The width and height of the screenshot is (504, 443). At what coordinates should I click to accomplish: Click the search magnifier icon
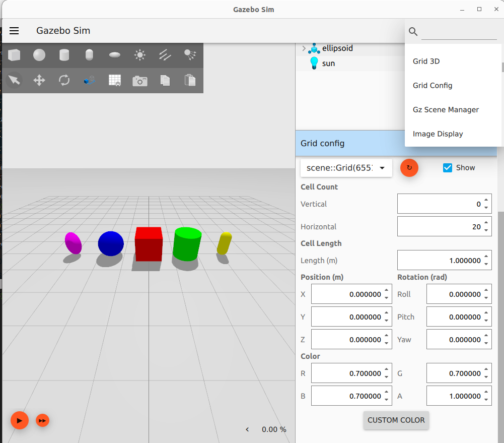(413, 31)
